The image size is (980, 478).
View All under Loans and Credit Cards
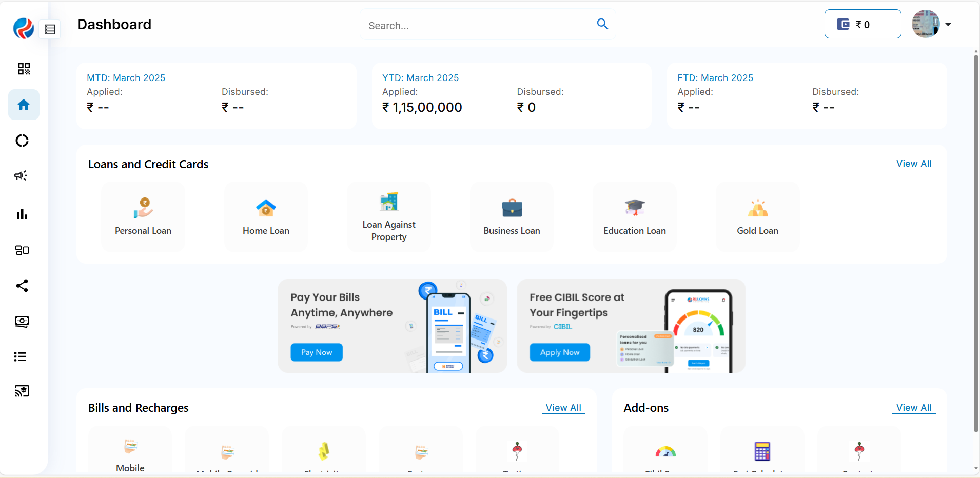(913, 164)
